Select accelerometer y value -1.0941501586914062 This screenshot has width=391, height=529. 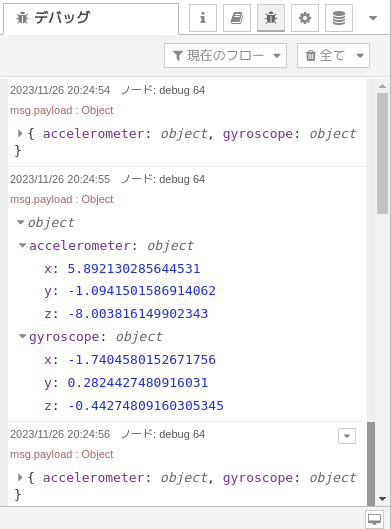coord(142,291)
